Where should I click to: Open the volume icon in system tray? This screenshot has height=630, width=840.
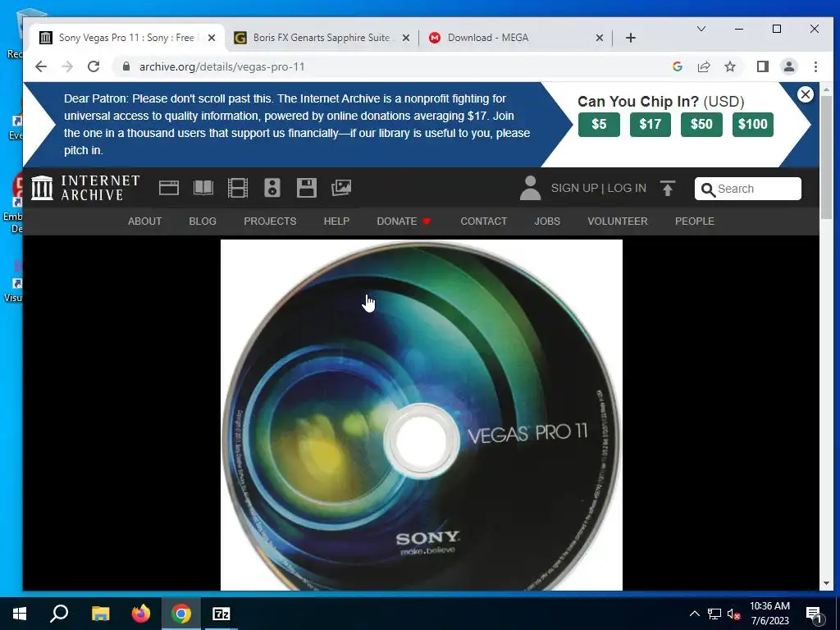pyautogui.click(x=733, y=614)
